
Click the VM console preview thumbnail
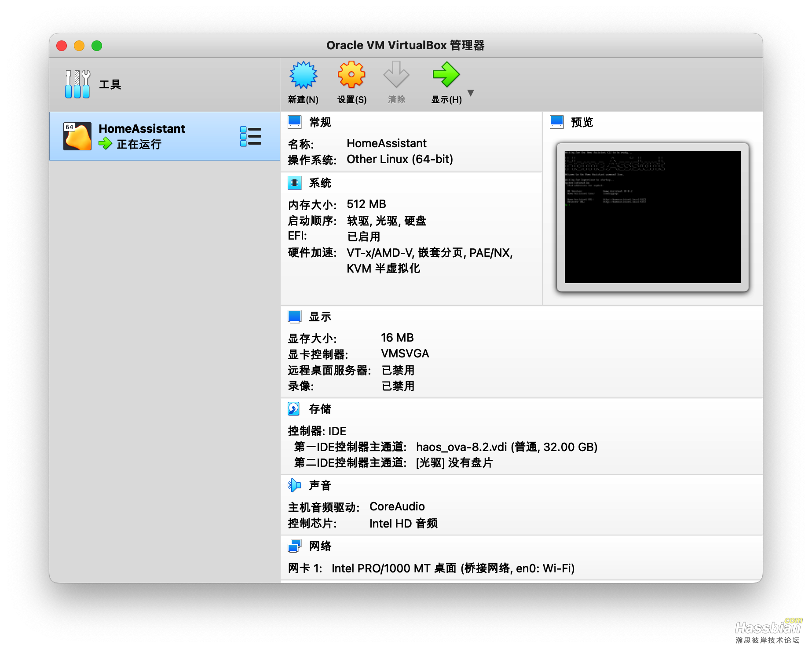[x=652, y=217]
